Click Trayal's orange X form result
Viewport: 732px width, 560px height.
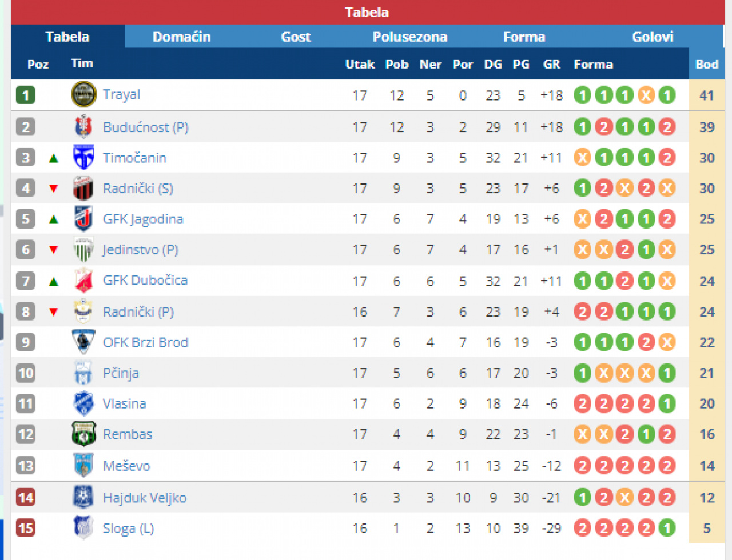(646, 95)
